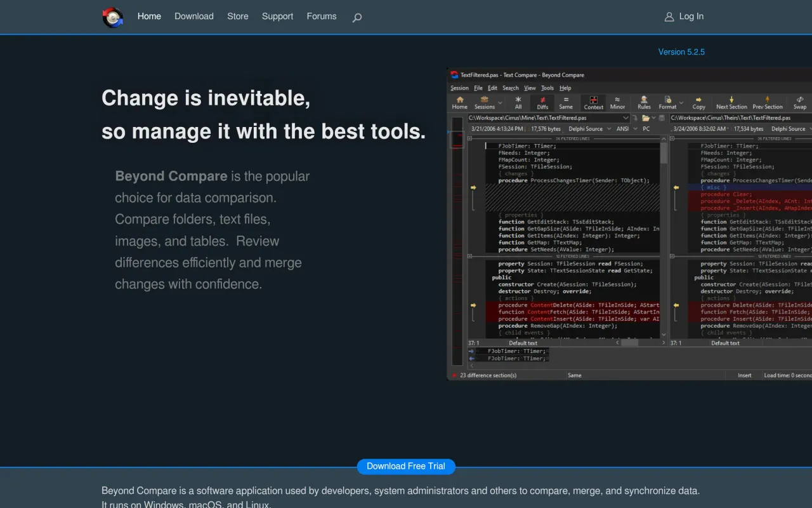Screen dimensions: 812x508
Task: Open the Forums link
Action: [x=322, y=17]
